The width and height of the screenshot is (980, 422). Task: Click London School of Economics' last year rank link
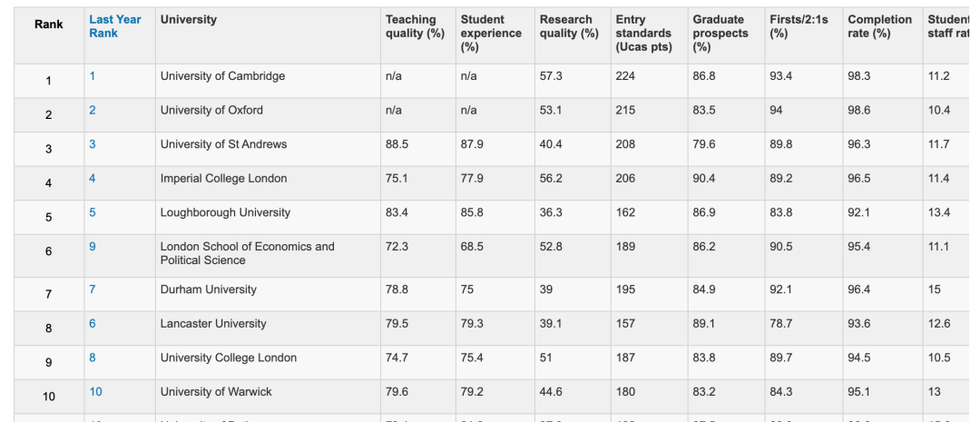click(x=93, y=247)
